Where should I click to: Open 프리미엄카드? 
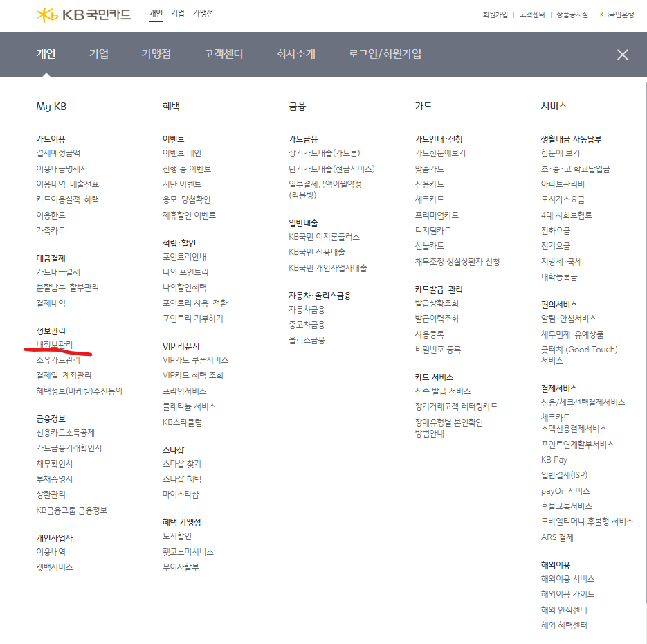coord(437,215)
